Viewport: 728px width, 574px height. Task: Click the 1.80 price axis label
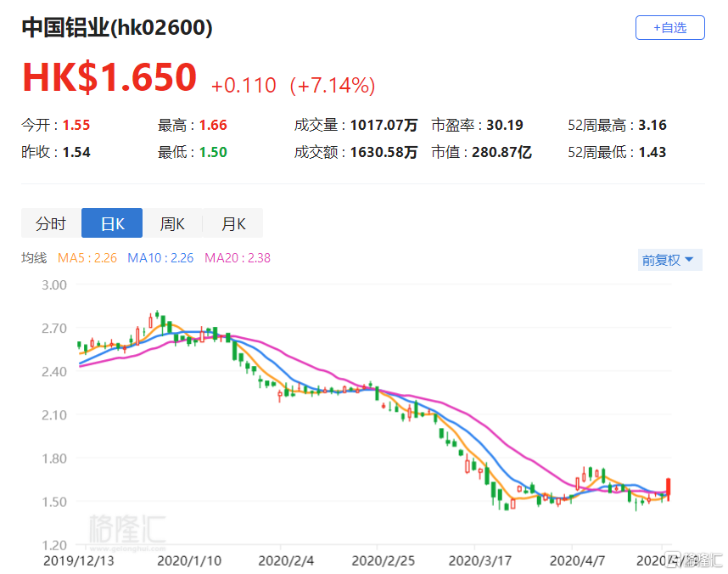[54, 459]
